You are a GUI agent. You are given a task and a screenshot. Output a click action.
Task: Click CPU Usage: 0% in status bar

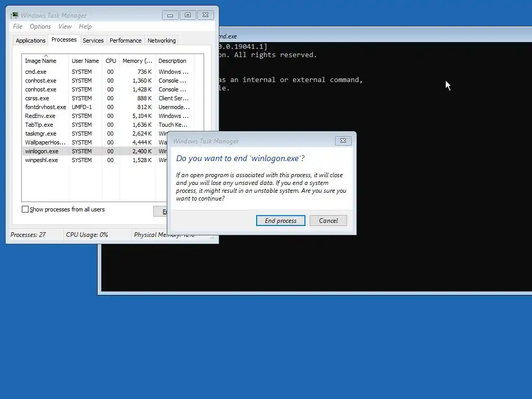tap(87, 235)
